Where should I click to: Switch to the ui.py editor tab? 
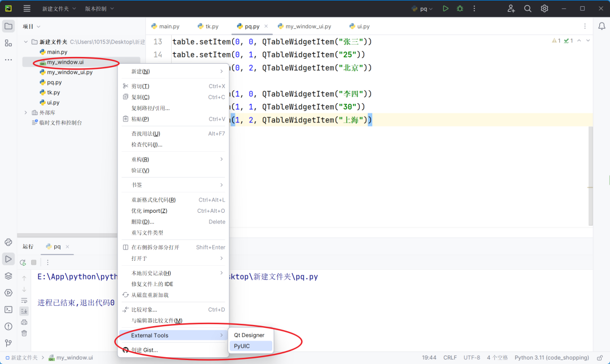[359, 27]
